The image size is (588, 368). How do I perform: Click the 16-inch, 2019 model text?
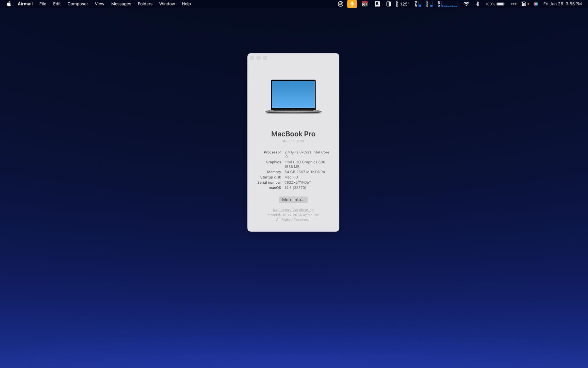[293, 141]
